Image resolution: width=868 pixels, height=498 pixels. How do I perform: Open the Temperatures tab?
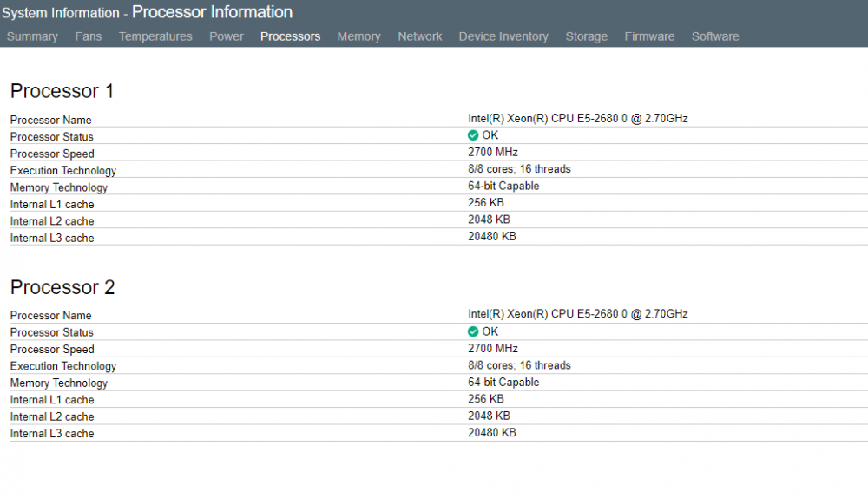pyautogui.click(x=155, y=36)
